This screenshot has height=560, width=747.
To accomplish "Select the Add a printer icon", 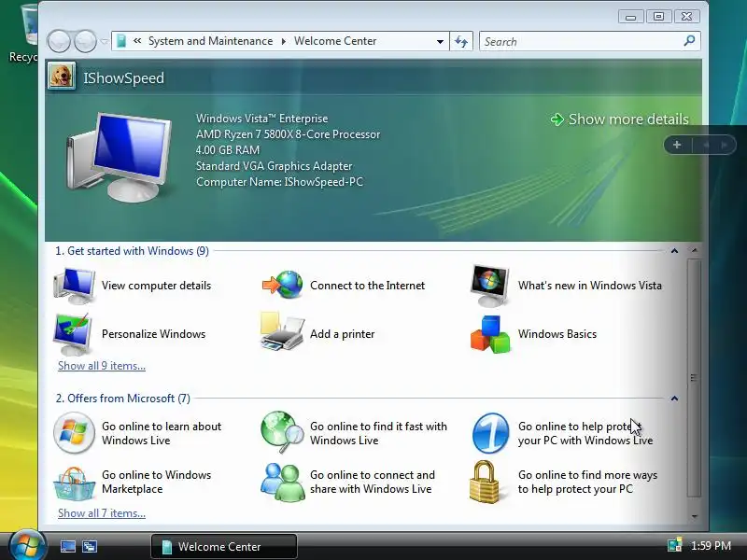I will (x=282, y=332).
